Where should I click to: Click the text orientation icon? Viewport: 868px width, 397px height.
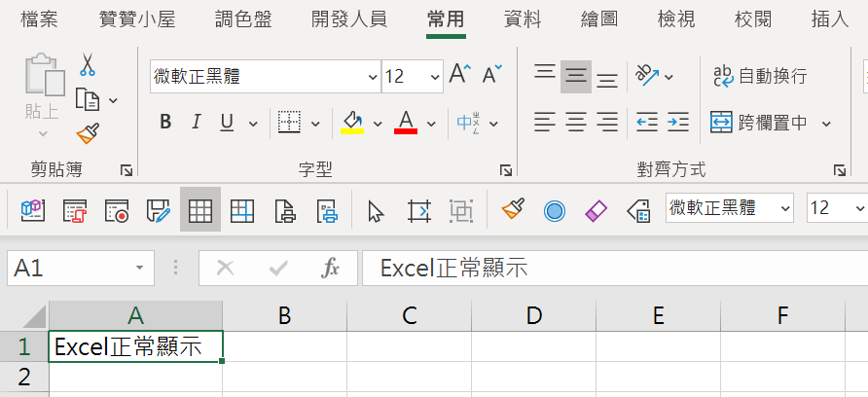click(646, 76)
